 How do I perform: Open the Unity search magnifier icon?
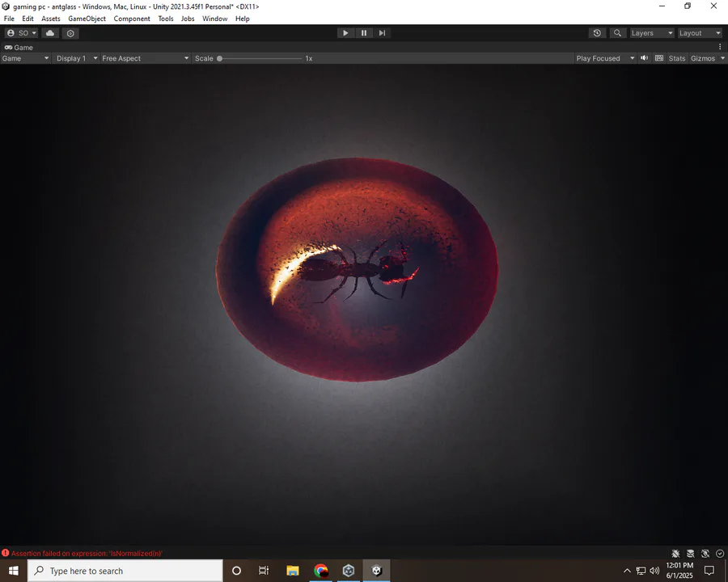[x=617, y=33]
